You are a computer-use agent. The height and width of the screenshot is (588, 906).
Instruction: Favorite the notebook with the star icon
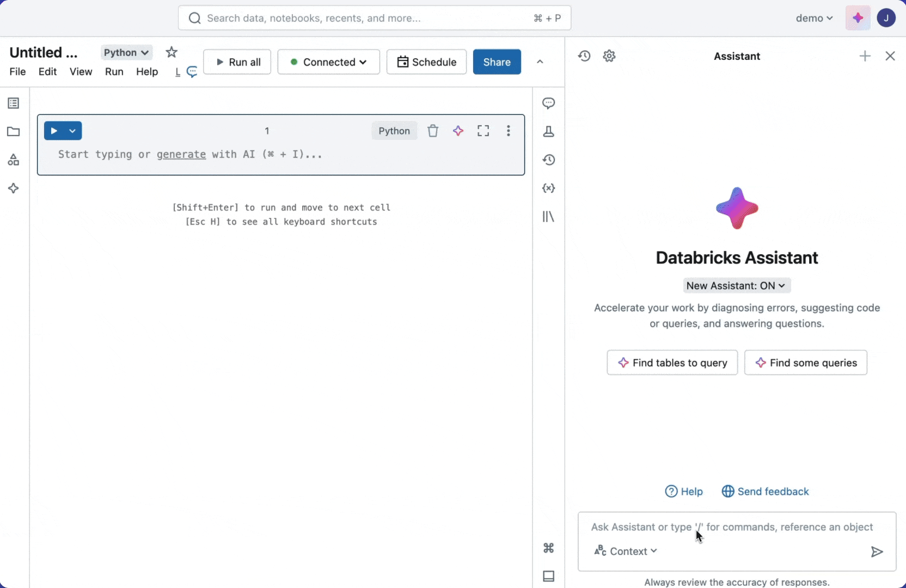[x=172, y=52]
